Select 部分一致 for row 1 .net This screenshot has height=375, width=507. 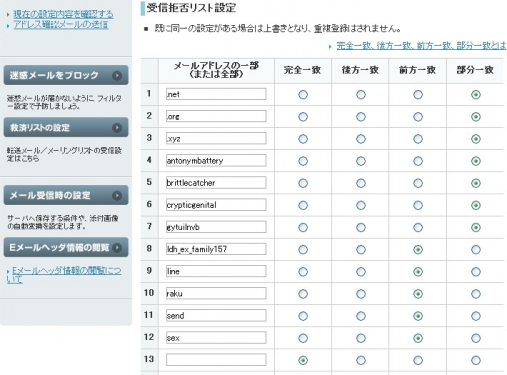click(476, 95)
